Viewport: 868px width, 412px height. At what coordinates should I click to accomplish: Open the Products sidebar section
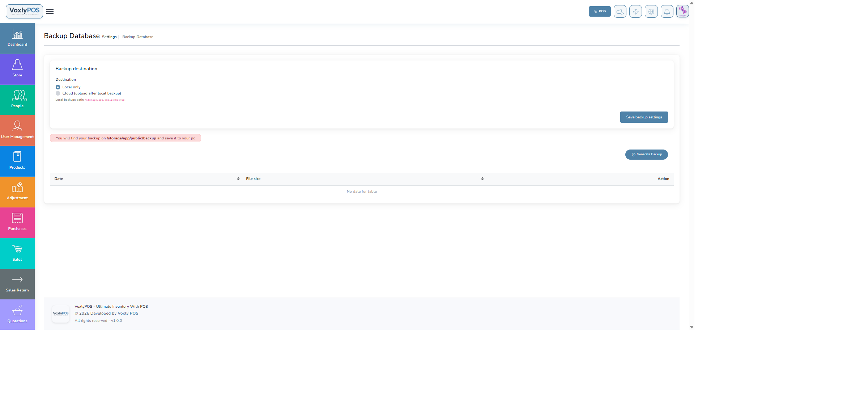[x=17, y=161]
